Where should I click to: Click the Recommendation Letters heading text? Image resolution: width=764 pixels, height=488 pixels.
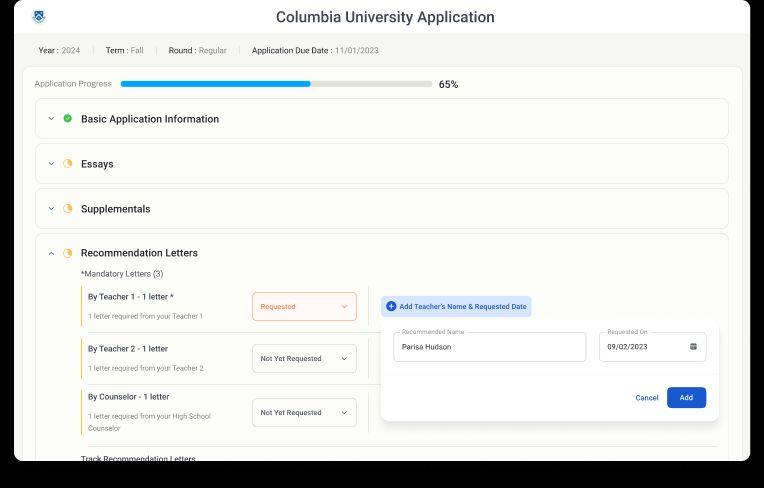pyautogui.click(x=139, y=253)
